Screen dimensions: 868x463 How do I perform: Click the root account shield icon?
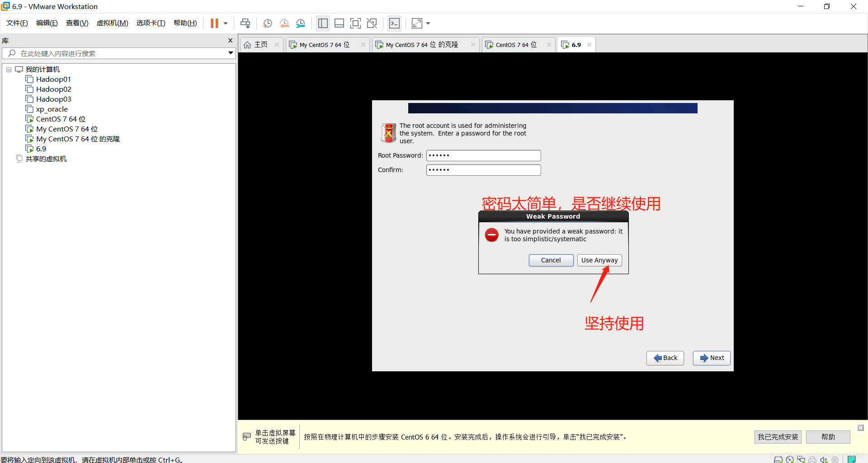coord(388,133)
